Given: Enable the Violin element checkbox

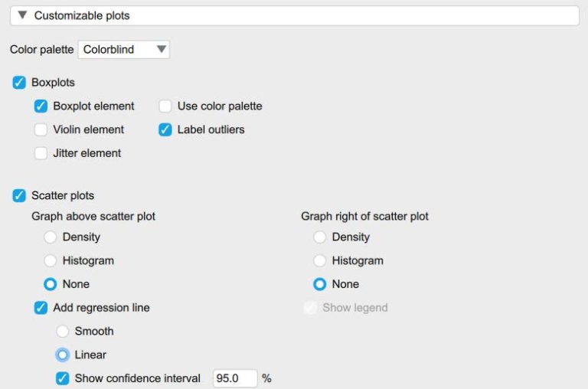Looking at the screenshot, I should tap(41, 129).
